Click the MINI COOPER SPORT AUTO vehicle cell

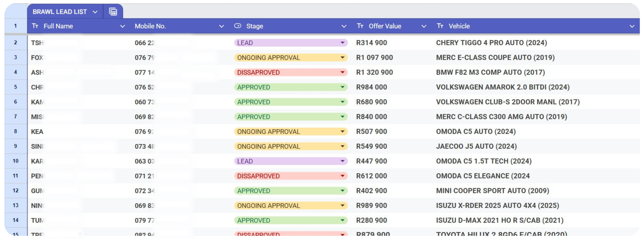click(x=492, y=191)
